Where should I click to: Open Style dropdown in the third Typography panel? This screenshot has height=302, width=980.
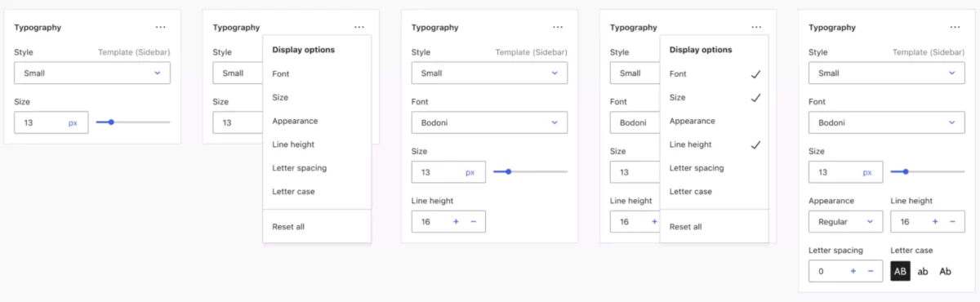pyautogui.click(x=489, y=73)
